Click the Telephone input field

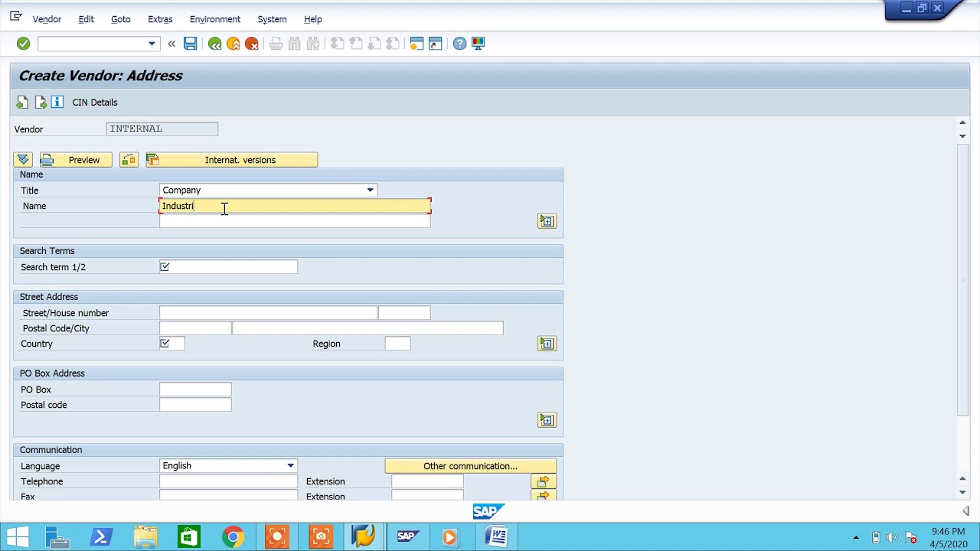pos(228,481)
